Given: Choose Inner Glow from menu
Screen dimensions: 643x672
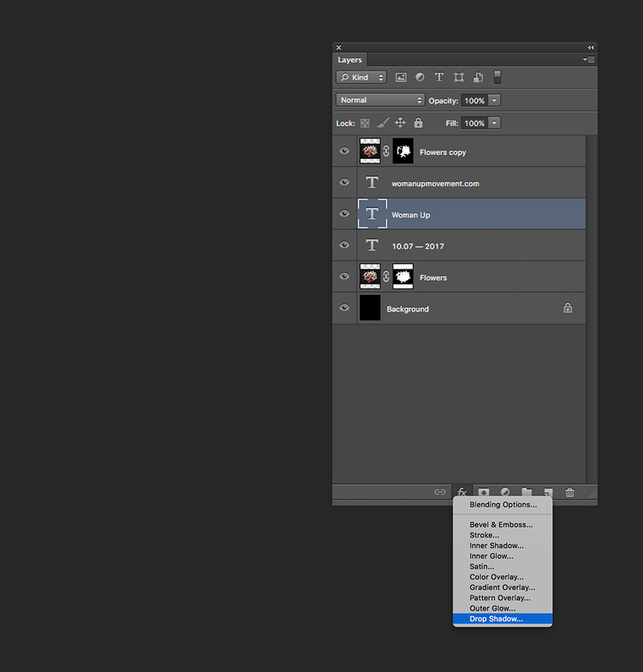Looking at the screenshot, I should 502,556.
